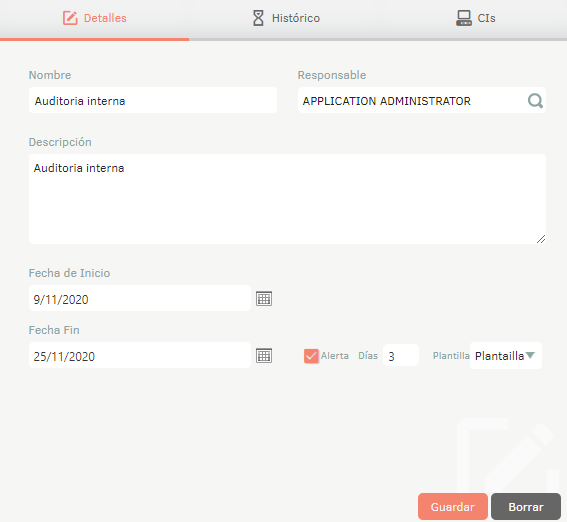Viewport: 567px width, 522px height.
Task: Open the Fecha de Inicio calendar picker
Action: pos(264,299)
